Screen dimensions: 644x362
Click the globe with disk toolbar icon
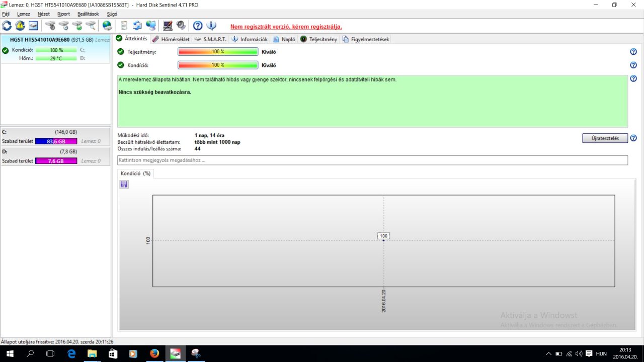coord(107,26)
